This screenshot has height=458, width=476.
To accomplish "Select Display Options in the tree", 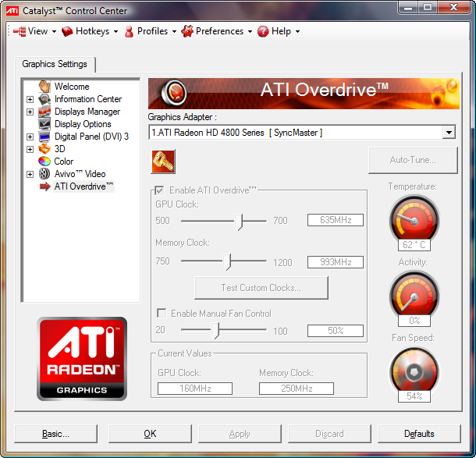I will click(x=83, y=124).
